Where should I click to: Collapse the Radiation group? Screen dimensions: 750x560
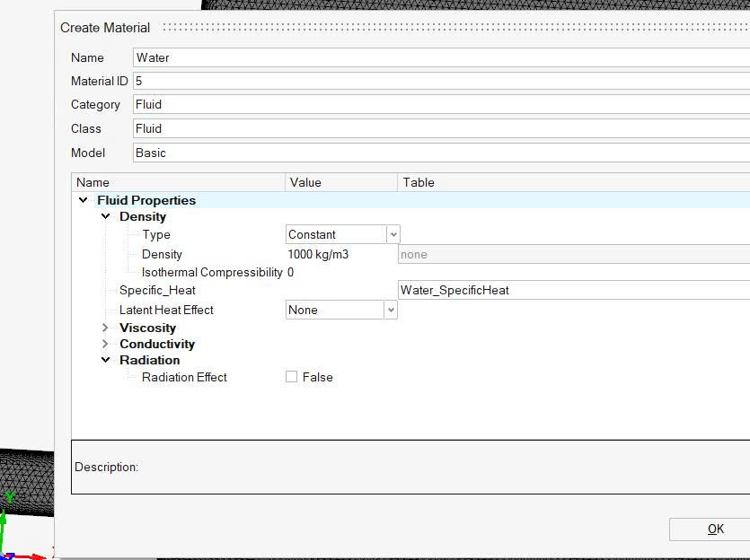[106, 360]
